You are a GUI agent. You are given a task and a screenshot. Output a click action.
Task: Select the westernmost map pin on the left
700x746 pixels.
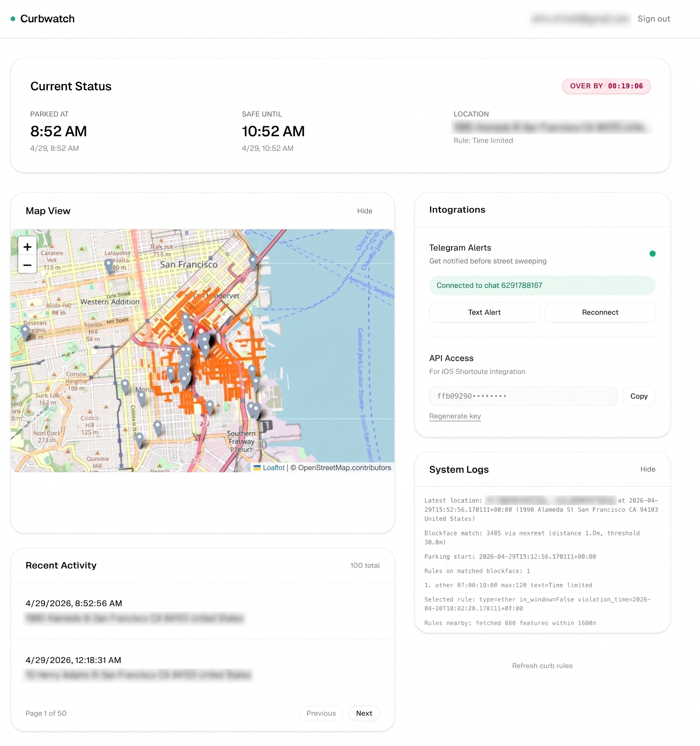pos(25,330)
